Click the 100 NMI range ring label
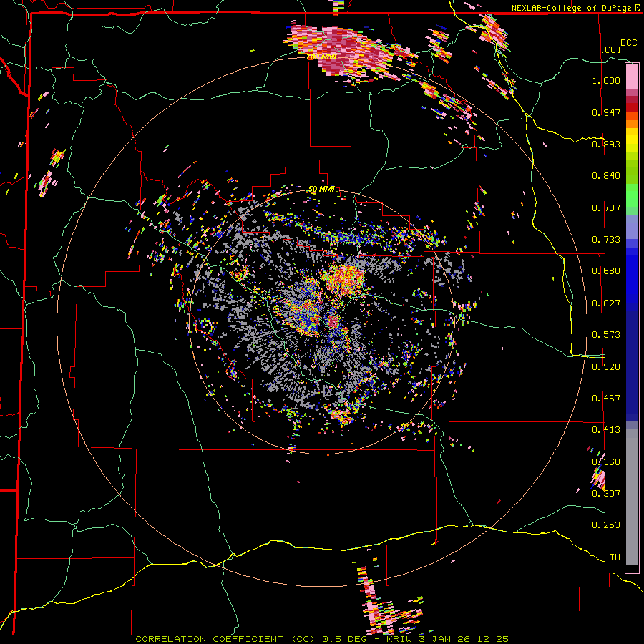Image resolution: width=644 pixels, height=644 pixels. point(322,57)
